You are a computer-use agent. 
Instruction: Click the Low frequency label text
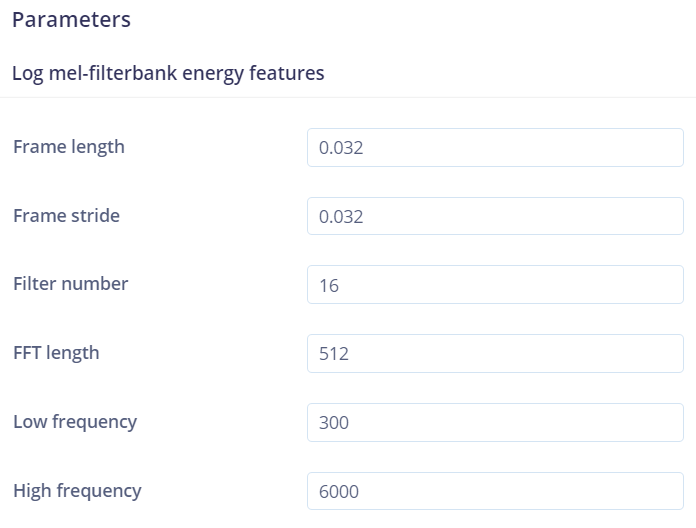[75, 421]
